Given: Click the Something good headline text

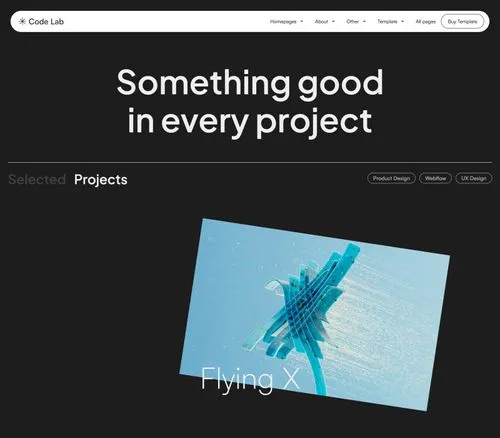Looking at the screenshot, I should tap(250, 83).
